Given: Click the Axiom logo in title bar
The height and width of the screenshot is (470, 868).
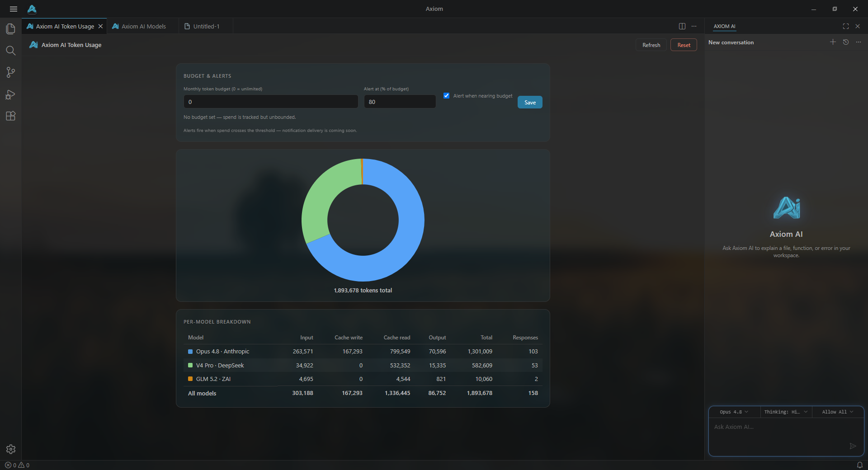Looking at the screenshot, I should [x=32, y=9].
